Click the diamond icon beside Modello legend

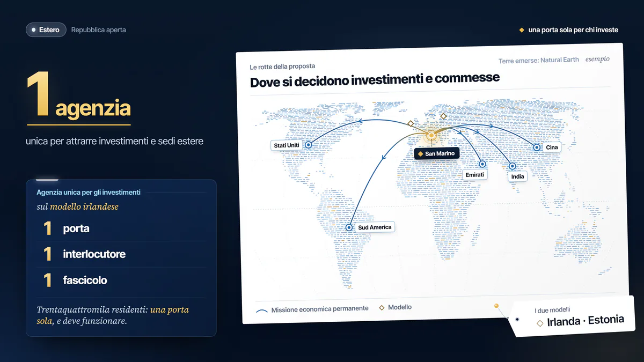[x=382, y=308]
